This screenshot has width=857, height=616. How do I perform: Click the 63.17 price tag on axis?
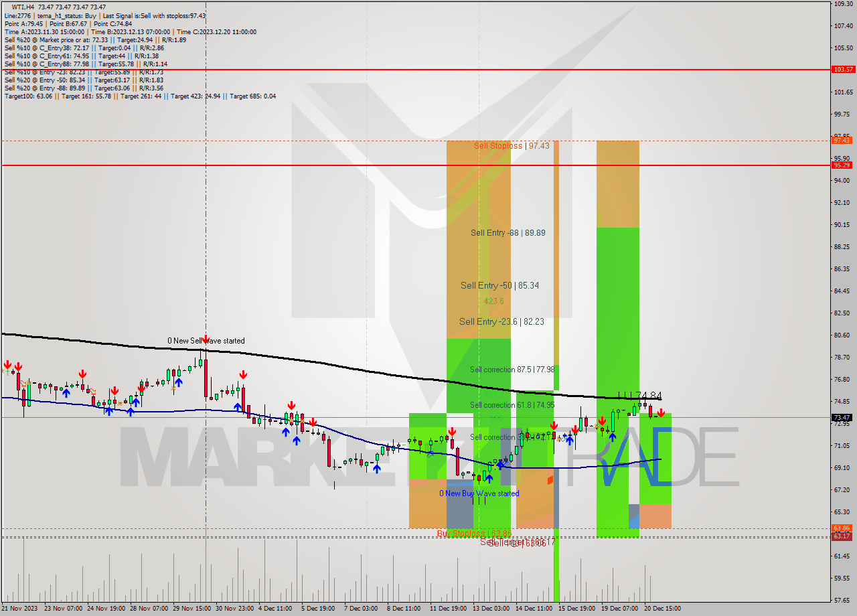point(841,536)
